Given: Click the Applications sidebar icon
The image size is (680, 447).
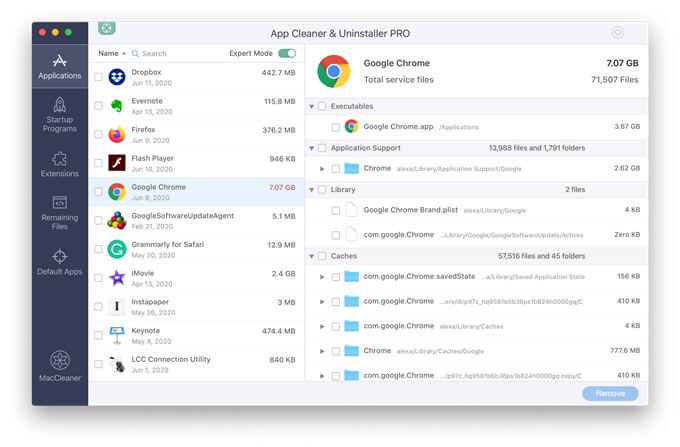Looking at the screenshot, I should tap(59, 61).
